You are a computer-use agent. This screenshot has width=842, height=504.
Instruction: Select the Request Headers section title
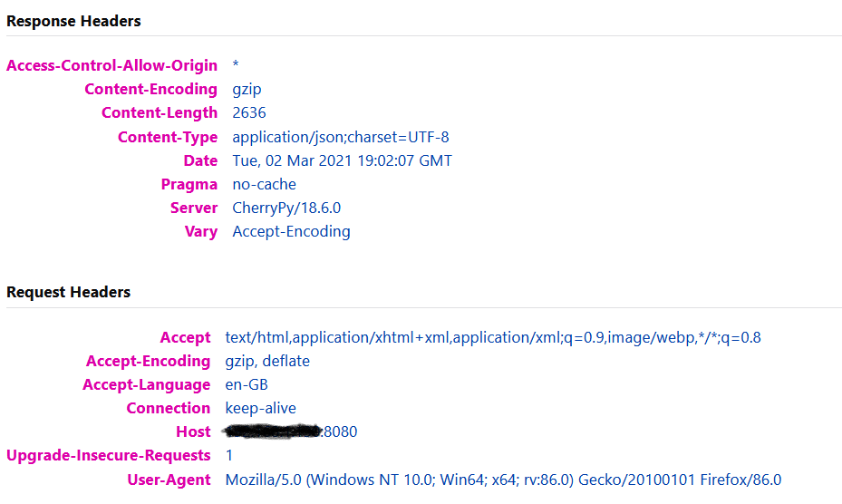pos(68,292)
